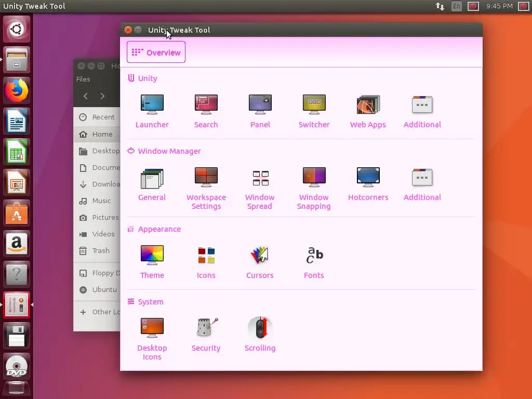This screenshot has width=532, height=399.
Task: Close the Unity Tweak Tool window
Action: [x=128, y=30]
